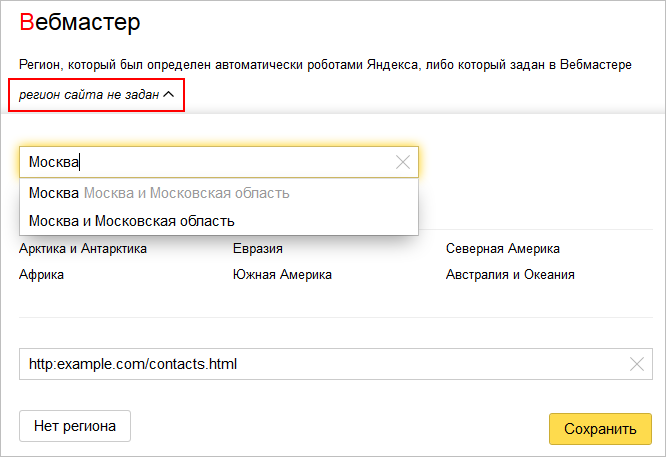This screenshot has height=457, width=666.
Task: Click gray hint text in first suggestion
Action: [x=187, y=192]
